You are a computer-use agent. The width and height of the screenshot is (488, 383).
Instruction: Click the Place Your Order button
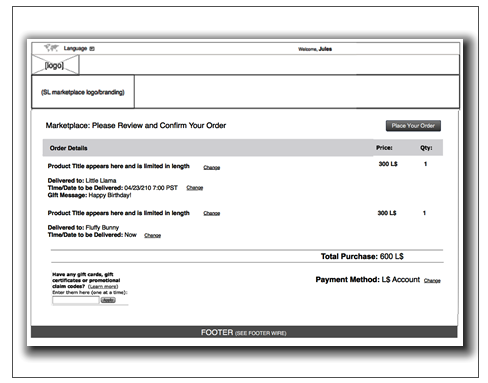413,126
